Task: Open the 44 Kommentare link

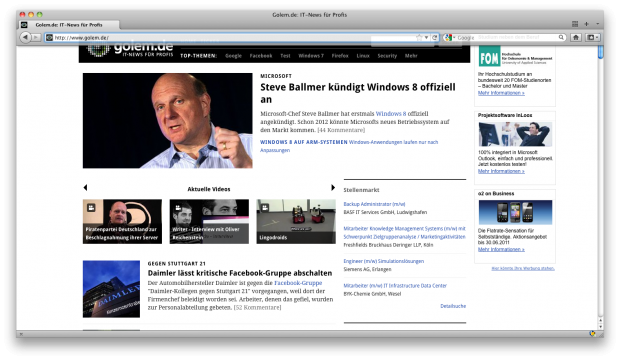Action: pos(341,130)
